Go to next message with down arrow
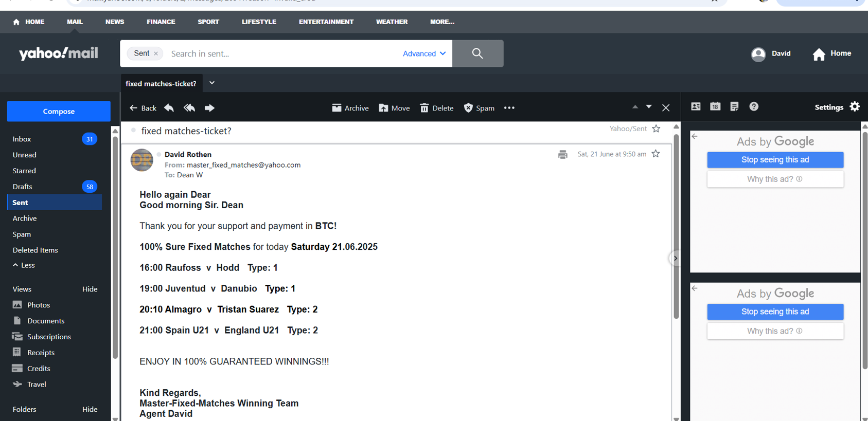Screen dimensions: 868x421 (649, 107)
